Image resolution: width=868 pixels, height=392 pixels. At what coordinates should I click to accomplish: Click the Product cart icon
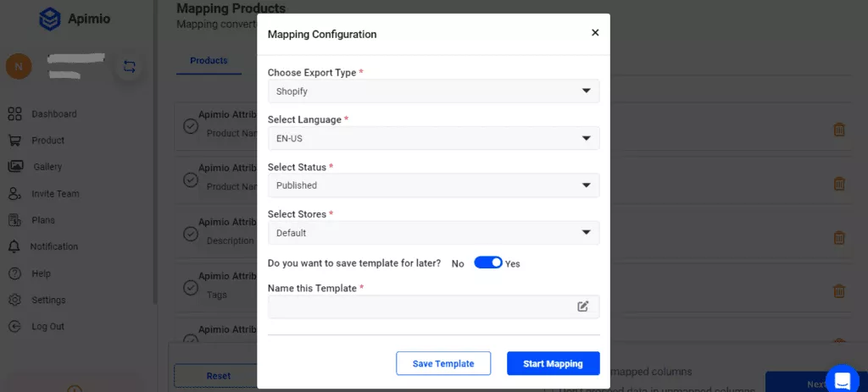coord(14,141)
